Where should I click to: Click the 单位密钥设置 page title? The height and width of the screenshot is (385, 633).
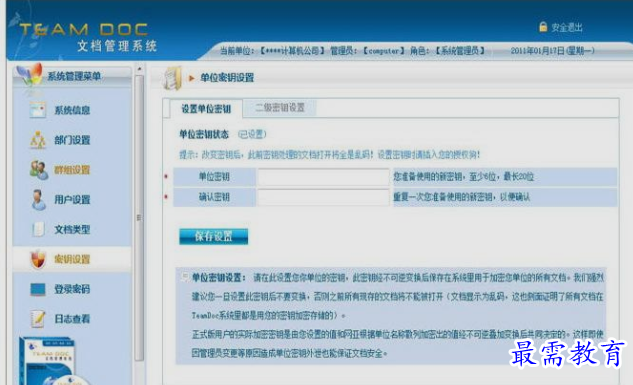(x=227, y=77)
